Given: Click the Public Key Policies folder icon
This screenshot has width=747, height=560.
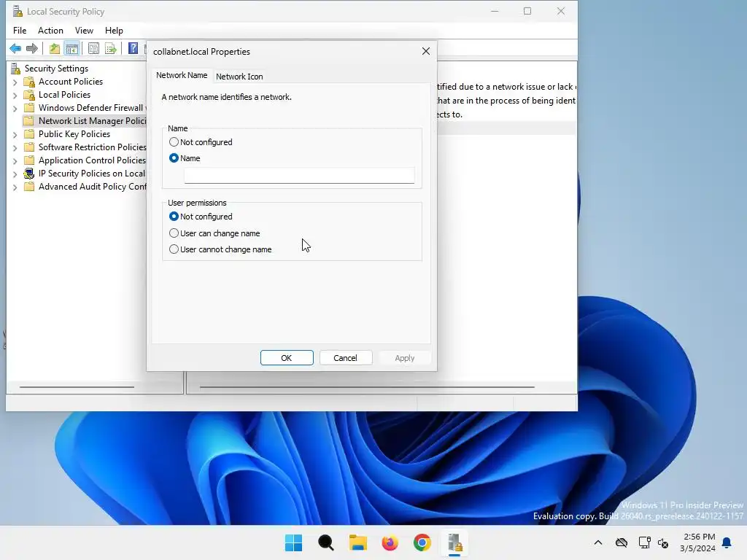Looking at the screenshot, I should tap(29, 134).
